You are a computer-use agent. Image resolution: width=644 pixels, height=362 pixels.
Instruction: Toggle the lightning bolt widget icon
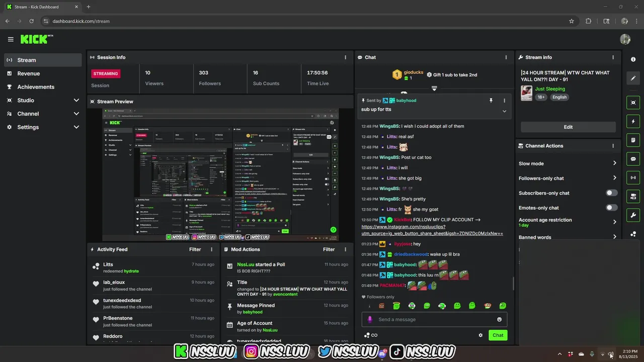point(633,121)
